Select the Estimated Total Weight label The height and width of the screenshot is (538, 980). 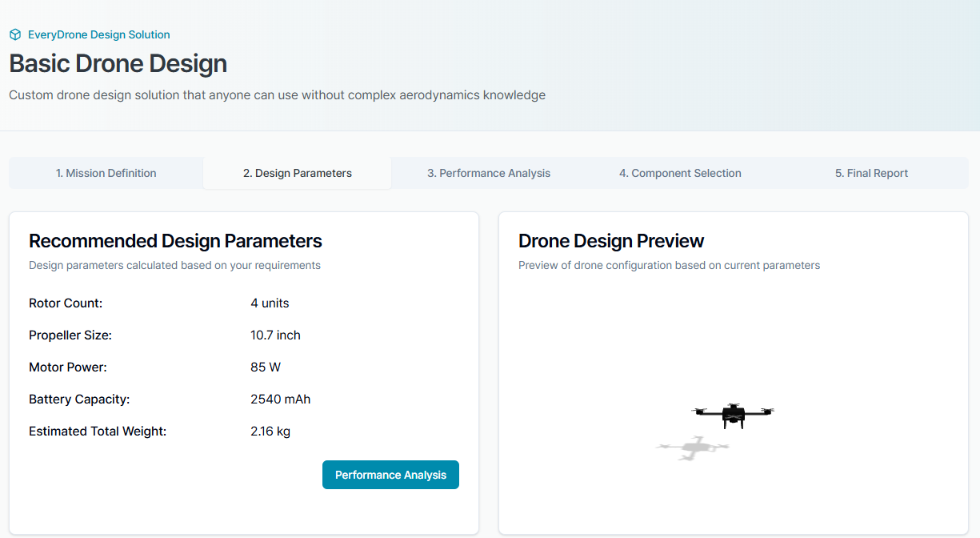(x=98, y=432)
